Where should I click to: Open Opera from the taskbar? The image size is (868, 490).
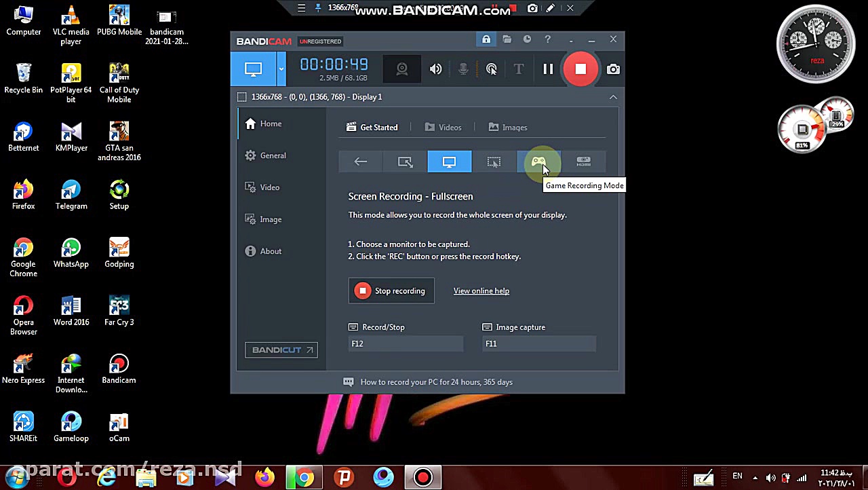(x=67, y=478)
